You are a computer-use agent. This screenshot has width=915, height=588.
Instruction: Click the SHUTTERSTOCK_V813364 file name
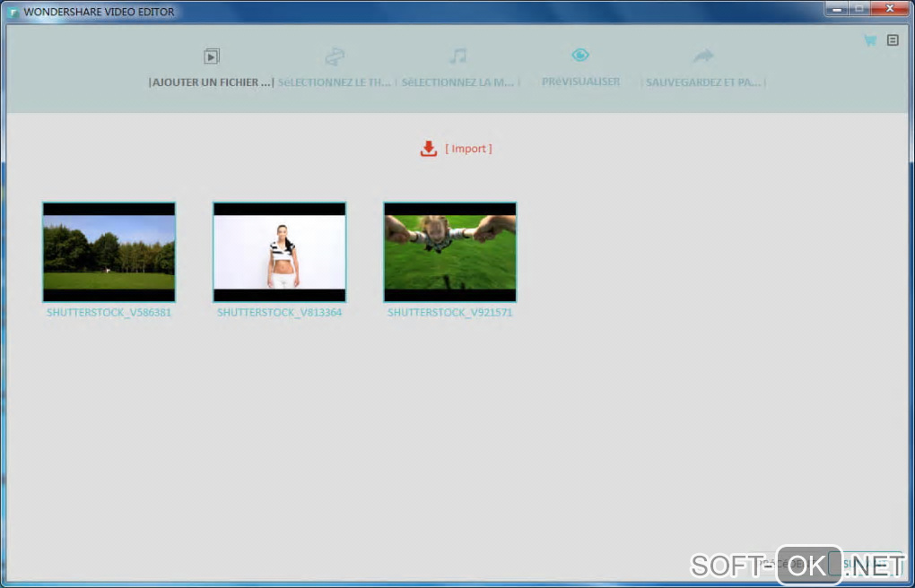[280, 313]
